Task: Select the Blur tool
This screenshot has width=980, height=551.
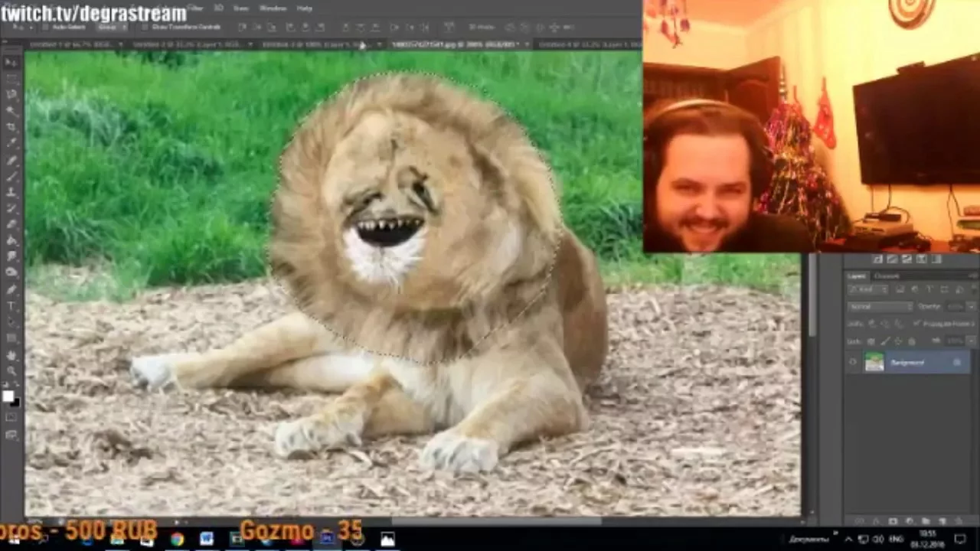Action: [x=11, y=257]
